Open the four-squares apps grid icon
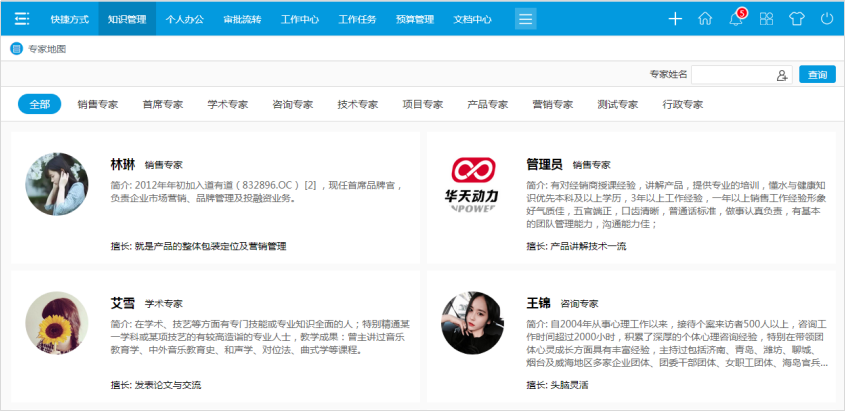 click(x=766, y=18)
